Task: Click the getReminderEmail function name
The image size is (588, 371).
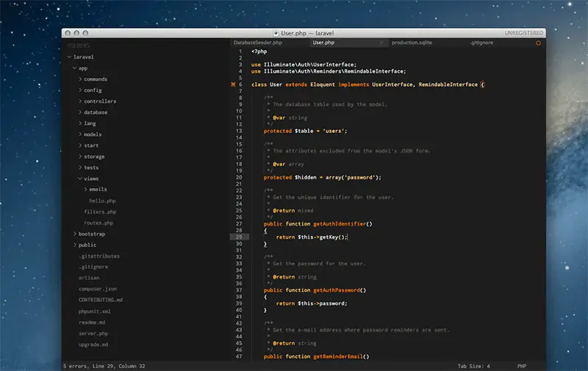Action: click(x=338, y=356)
